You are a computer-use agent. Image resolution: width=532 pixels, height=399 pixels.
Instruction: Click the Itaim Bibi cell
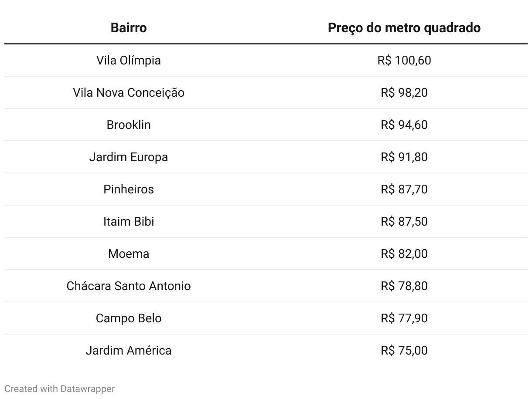(129, 221)
